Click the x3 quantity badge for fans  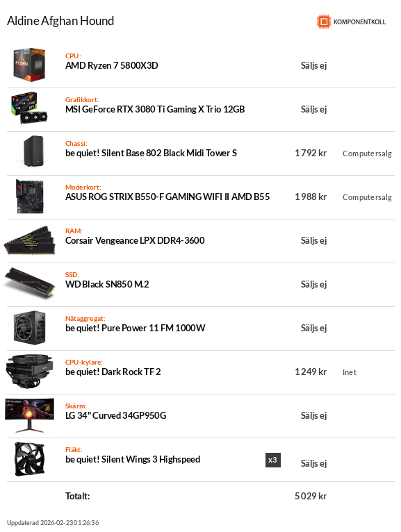tap(273, 460)
